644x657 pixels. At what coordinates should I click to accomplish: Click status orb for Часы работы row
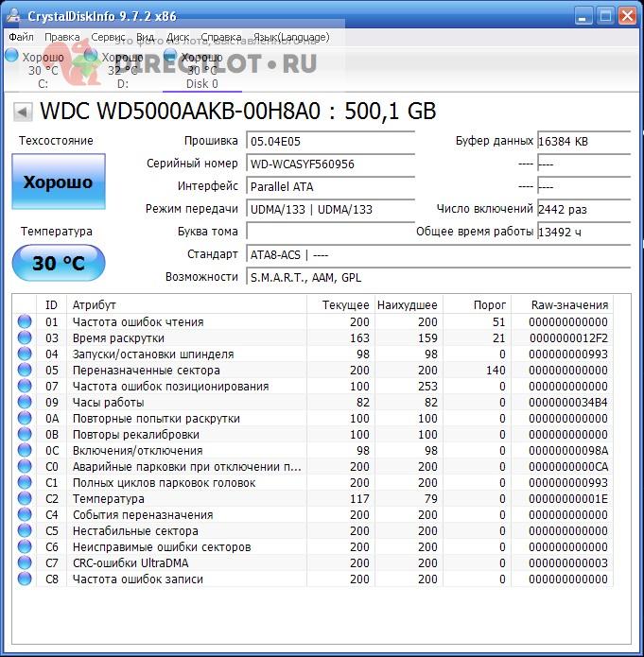point(25,403)
